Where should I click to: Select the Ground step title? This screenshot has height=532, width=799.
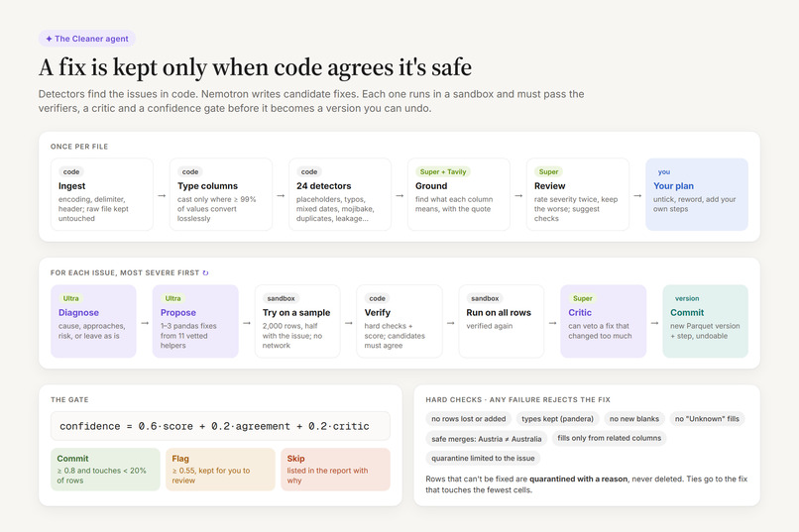(x=431, y=186)
